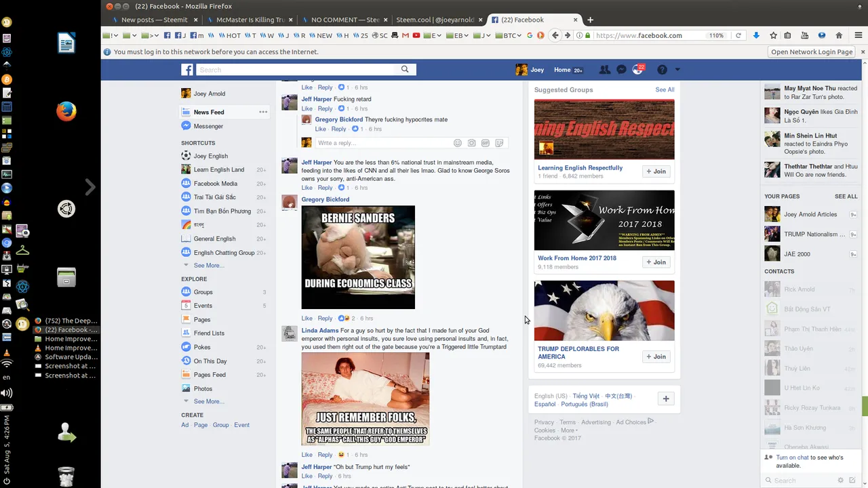Click the Firefox reload icon
The height and width of the screenshot is (488, 868).
tap(738, 35)
